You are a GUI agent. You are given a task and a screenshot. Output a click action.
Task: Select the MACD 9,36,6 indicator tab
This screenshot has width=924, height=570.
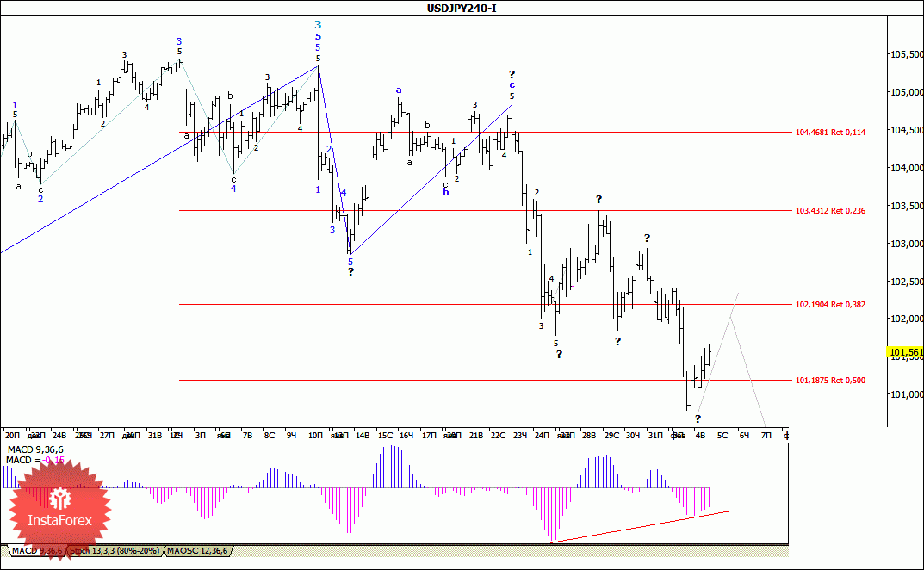coord(36,550)
